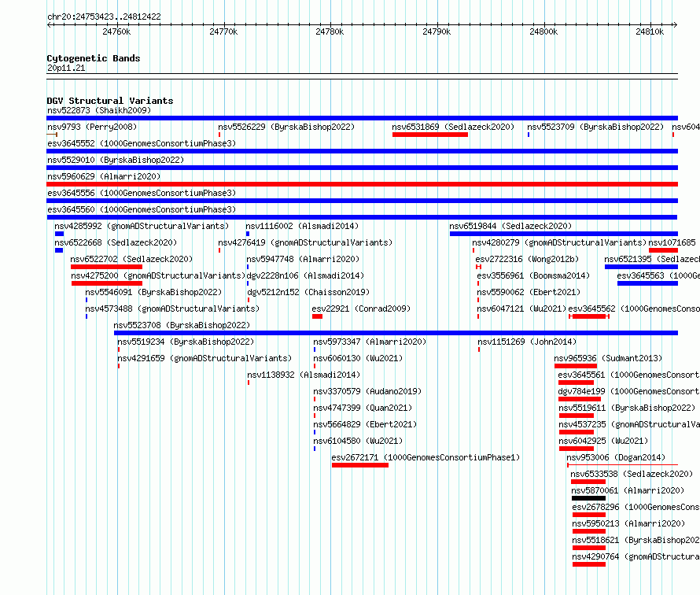Click nsv4291659 (gnomADStructuralVariants) label
The image size is (700, 595).
coord(204,358)
